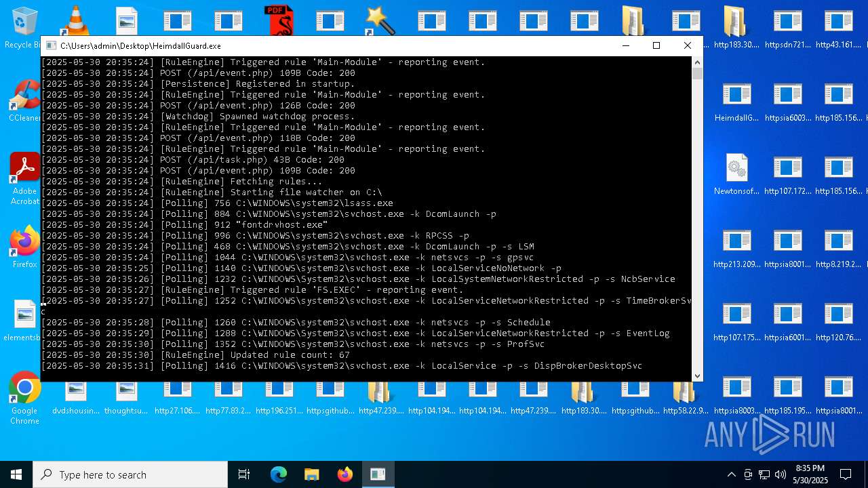The image size is (868, 488).
Task: Open the dvdshousin... image file
Action: pyautogui.click(x=75, y=398)
